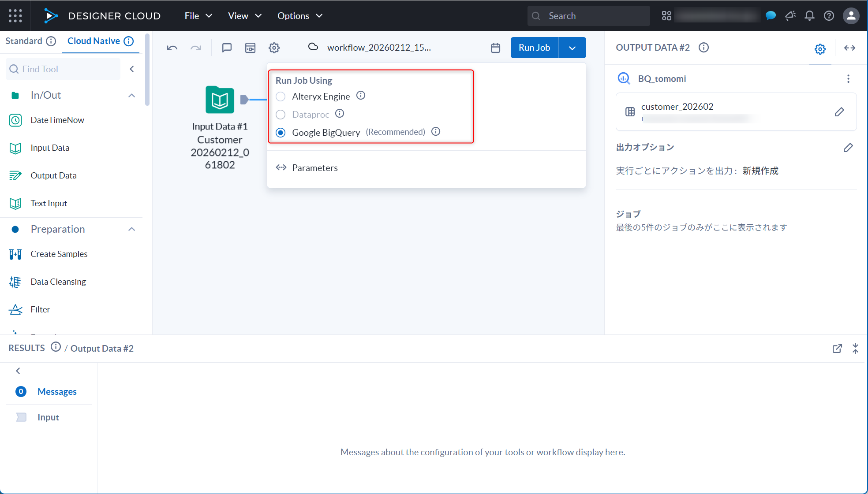
Task: Open the Parameters panel
Action: click(x=314, y=167)
